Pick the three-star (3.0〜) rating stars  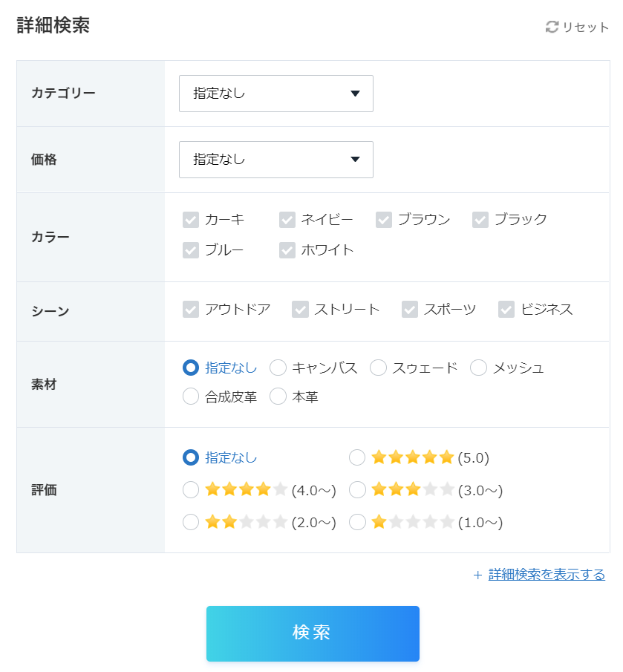(412, 490)
